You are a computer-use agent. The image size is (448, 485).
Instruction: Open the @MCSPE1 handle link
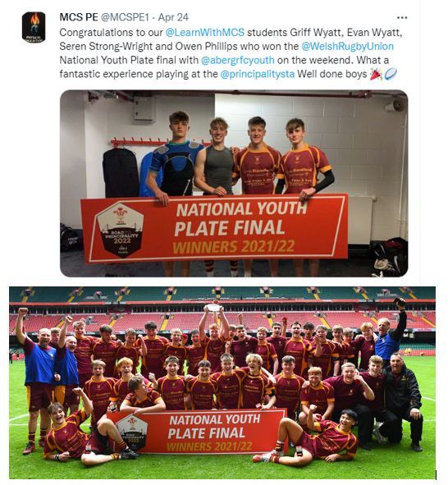[x=126, y=17]
